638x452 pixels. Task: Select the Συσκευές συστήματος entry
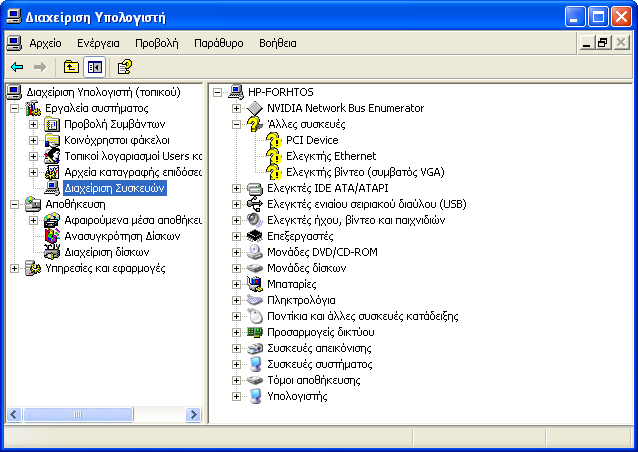point(319,364)
